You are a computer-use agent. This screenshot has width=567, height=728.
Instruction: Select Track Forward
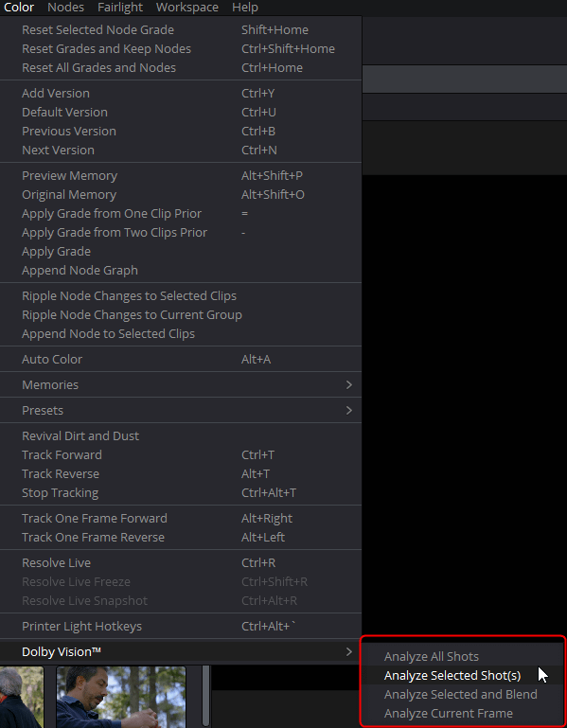point(181,455)
